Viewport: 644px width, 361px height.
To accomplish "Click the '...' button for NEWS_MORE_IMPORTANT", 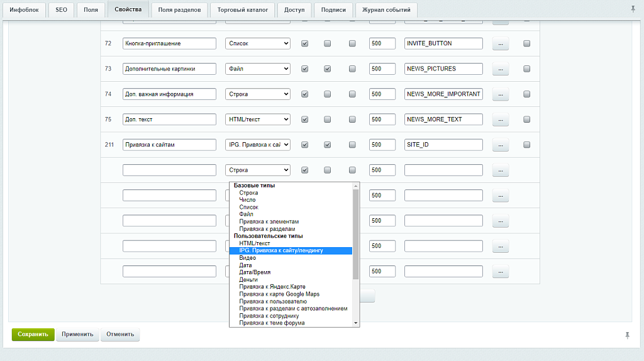I will click(x=500, y=94).
